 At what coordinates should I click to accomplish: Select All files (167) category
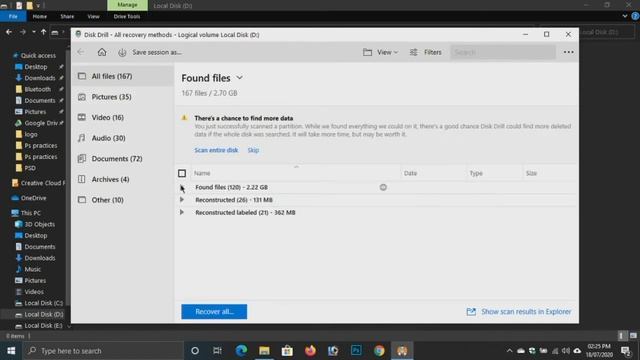[x=122, y=76]
